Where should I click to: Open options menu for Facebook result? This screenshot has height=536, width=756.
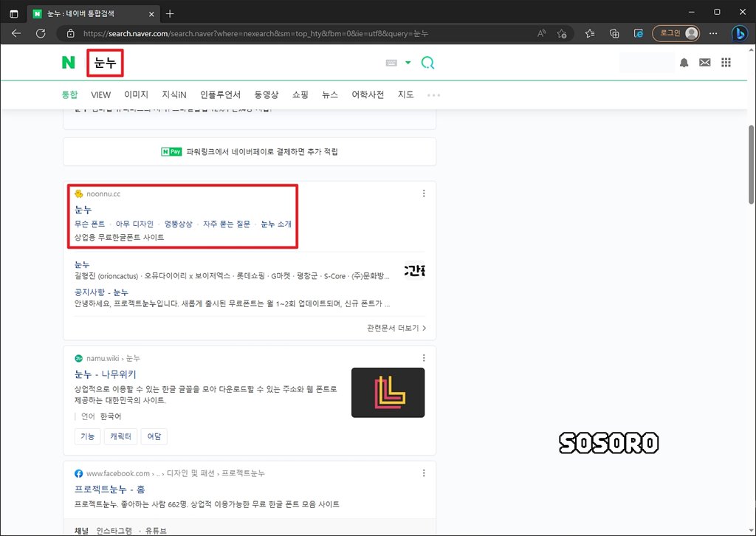[x=424, y=473]
